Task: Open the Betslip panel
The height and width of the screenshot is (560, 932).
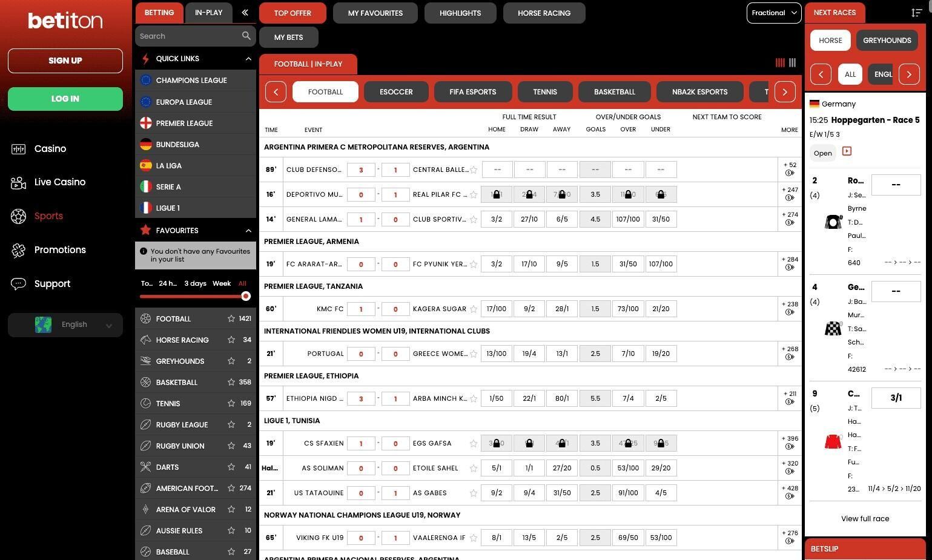Action: 865,549
